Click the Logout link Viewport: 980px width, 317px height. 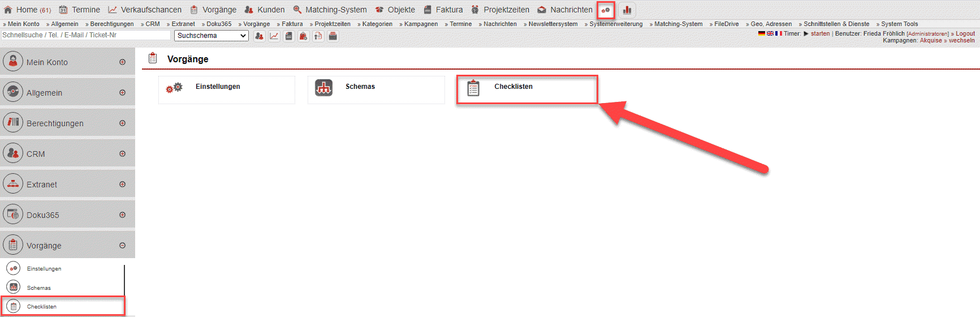(x=965, y=34)
